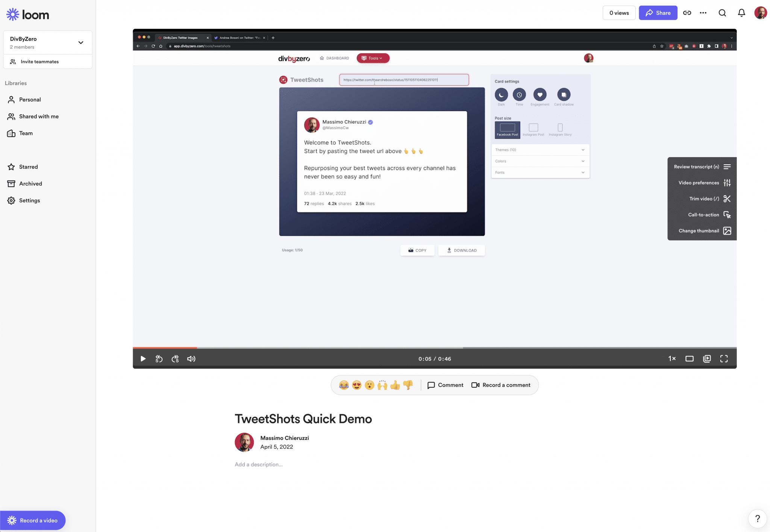Add a Call-to-action
The image size is (770, 532).
point(709,215)
